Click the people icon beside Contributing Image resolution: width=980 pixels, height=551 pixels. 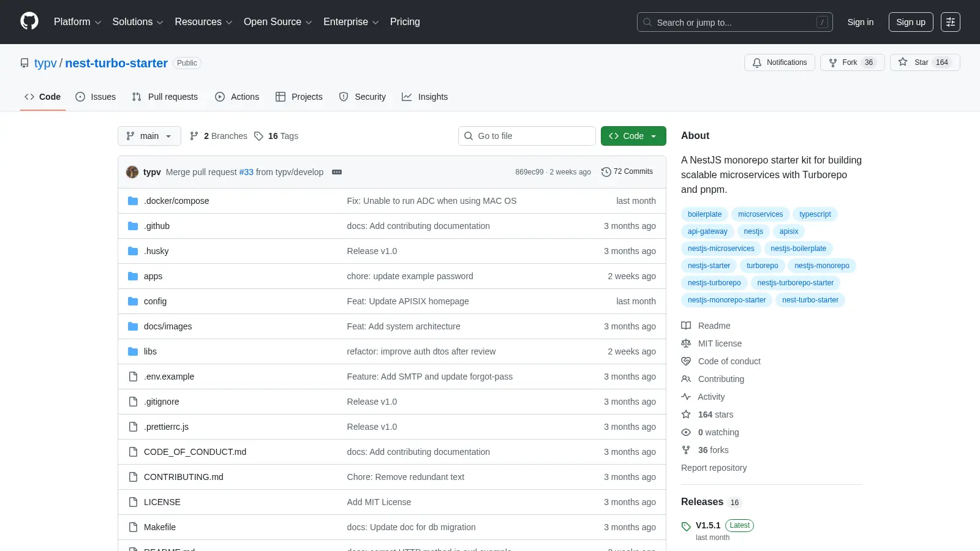(x=686, y=379)
